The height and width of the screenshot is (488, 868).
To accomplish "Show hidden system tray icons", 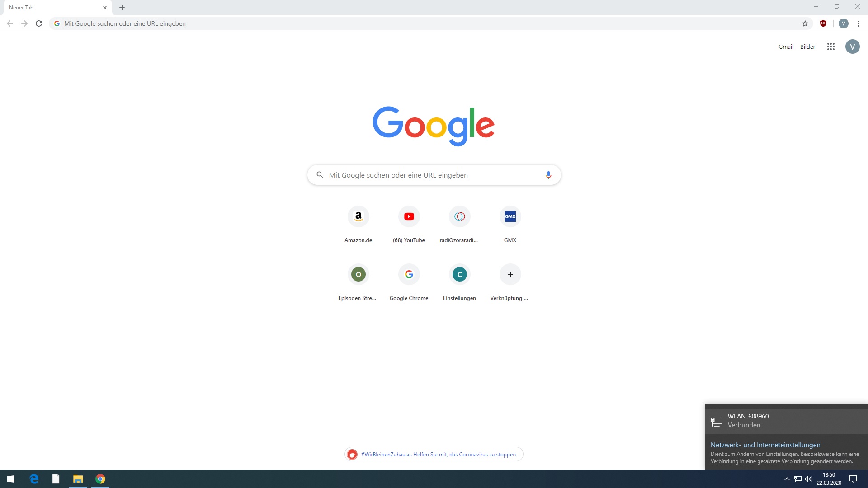I will [x=787, y=479].
